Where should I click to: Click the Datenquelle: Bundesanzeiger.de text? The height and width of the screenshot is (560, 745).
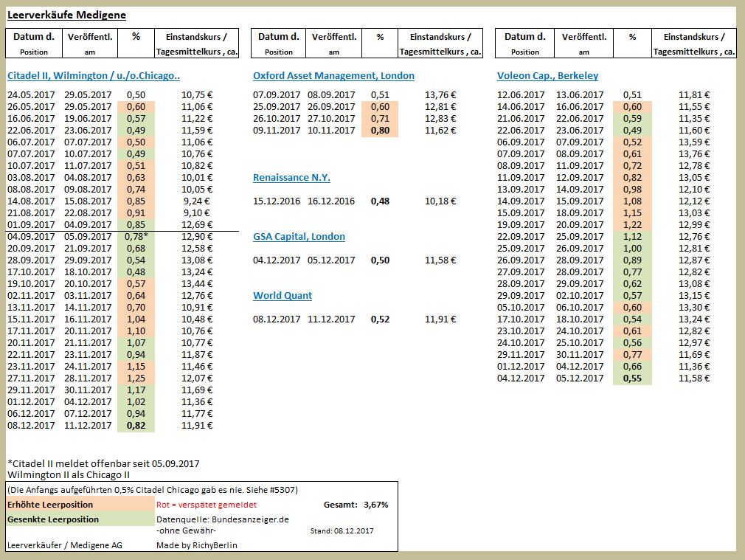click(x=223, y=519)
